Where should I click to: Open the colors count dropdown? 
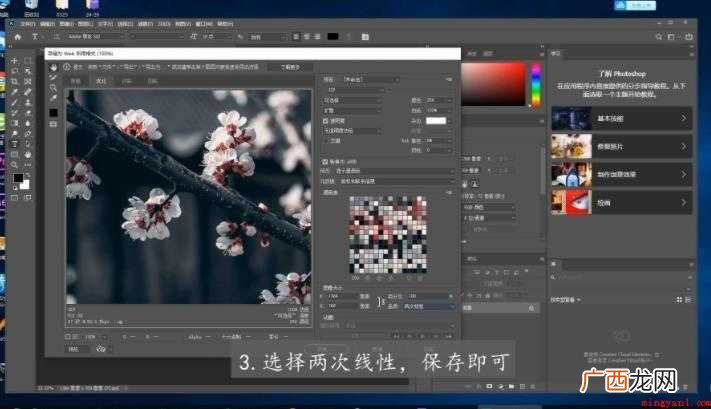coord(439,100)
